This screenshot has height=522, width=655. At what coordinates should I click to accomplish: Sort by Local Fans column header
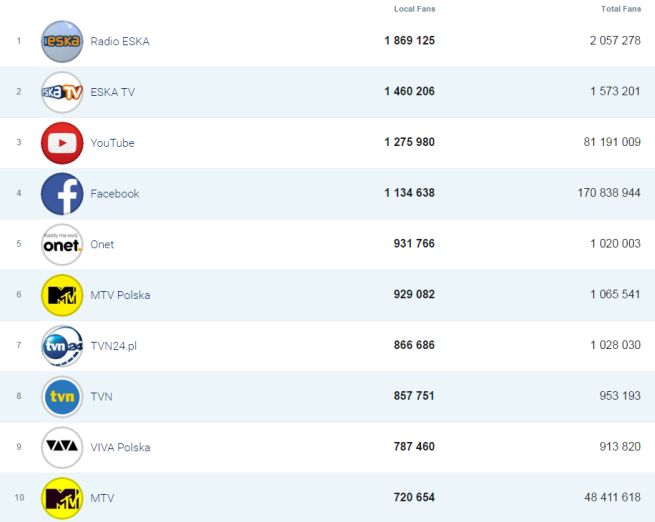click(x=414, y=9)
